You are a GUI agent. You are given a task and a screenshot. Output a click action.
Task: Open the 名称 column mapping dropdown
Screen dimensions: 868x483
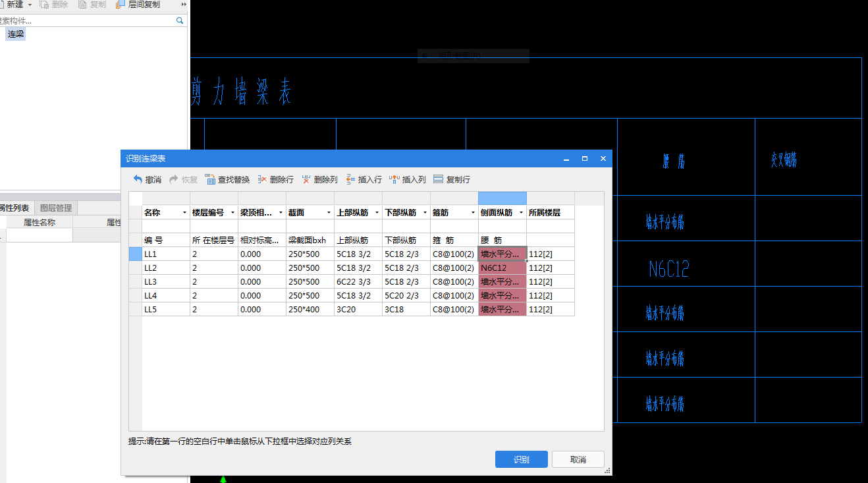[184, 213]
